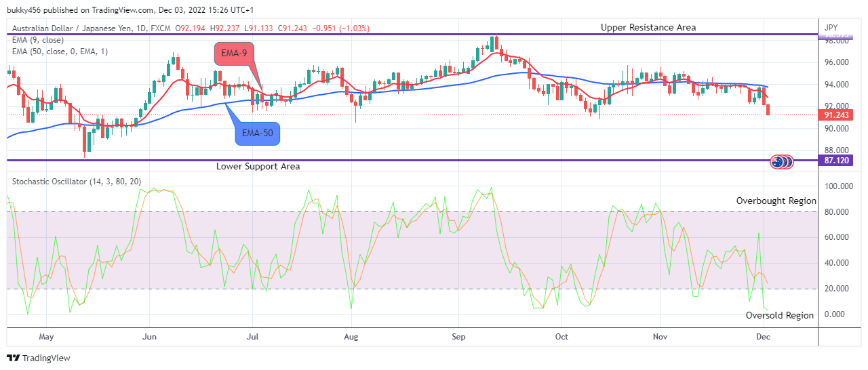Click the Oct label on the time axis
The height and width of the screenshot is (370, 868).
[x=561, y=336]
